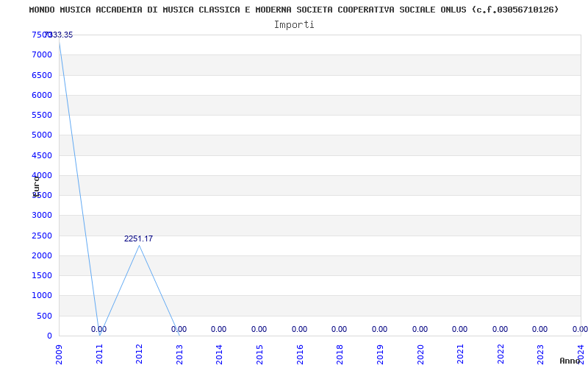Click the 6500 y-axis tick label
Screen dimensions: 588x368
[42, 75]
